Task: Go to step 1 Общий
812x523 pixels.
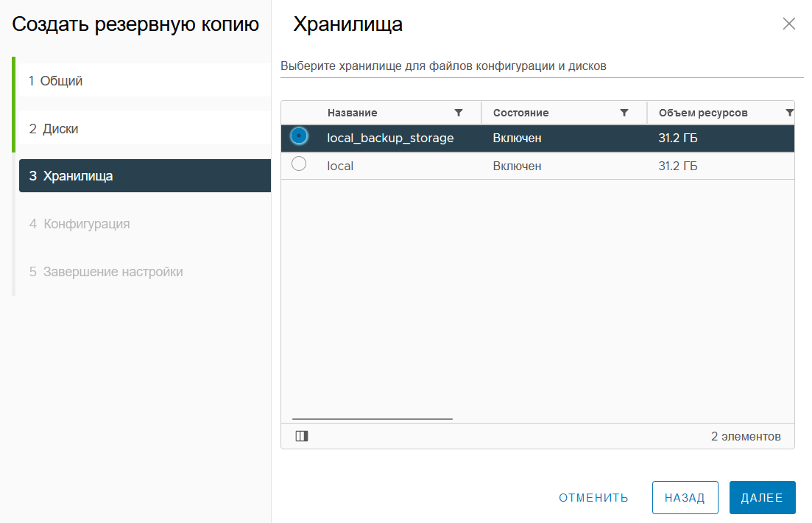Action: [x=145, y=80]
